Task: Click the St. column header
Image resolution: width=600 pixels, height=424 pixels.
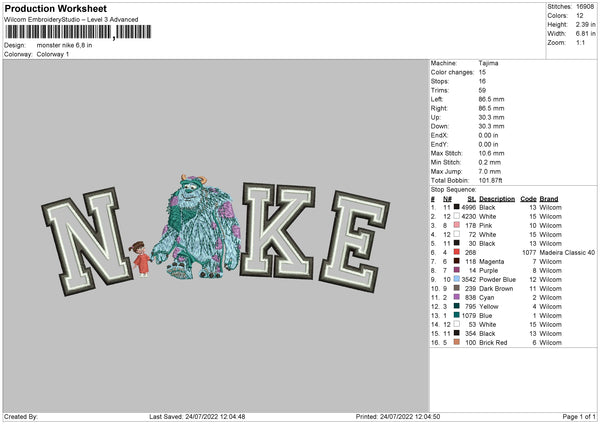Action: point(471,199)
